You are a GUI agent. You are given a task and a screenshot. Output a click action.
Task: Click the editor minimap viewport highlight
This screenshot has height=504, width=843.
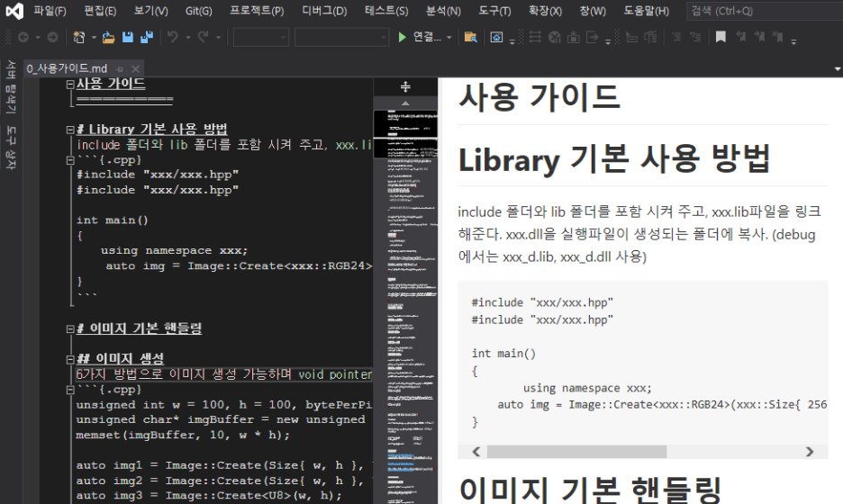405,134
